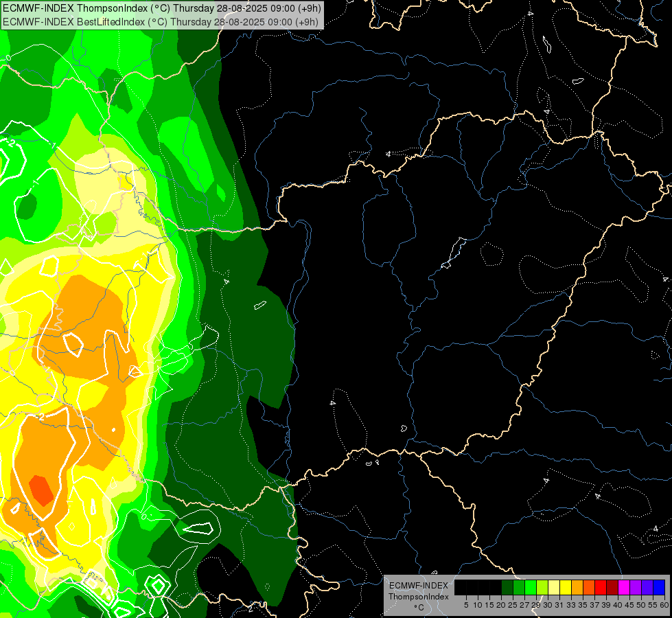This screenshot has height=618, width=672.
Task: Select the magenta 40-45 legend swatch
Action: click(x=624, y=587)
